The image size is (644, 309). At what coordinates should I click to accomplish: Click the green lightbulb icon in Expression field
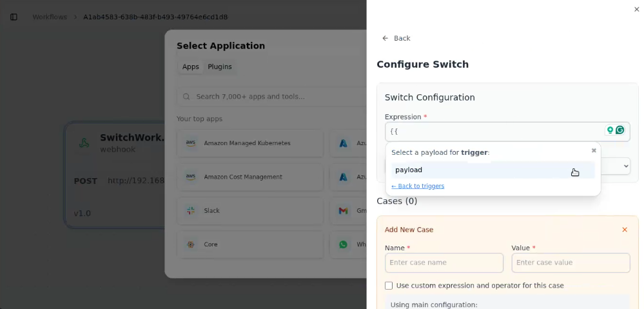tap(610, 130)
